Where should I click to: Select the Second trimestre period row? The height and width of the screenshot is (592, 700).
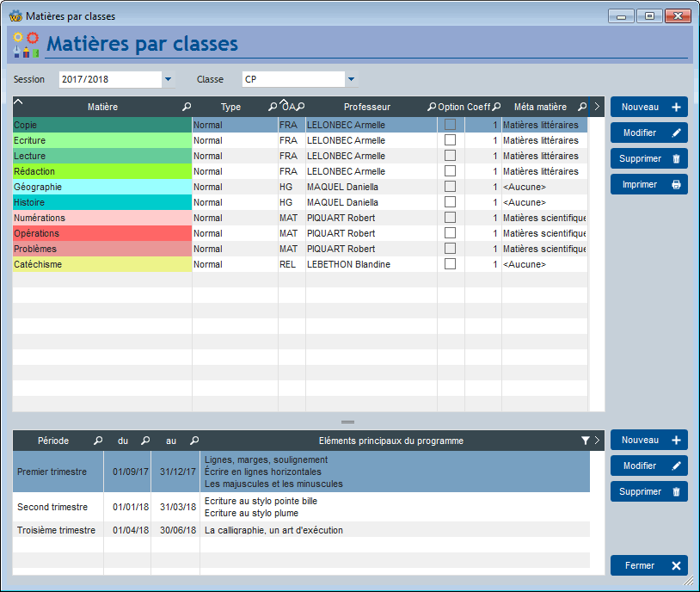tap(301, 507)
